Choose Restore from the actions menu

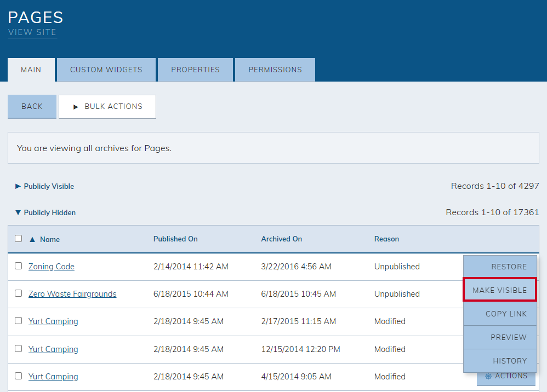coord(500,267)
